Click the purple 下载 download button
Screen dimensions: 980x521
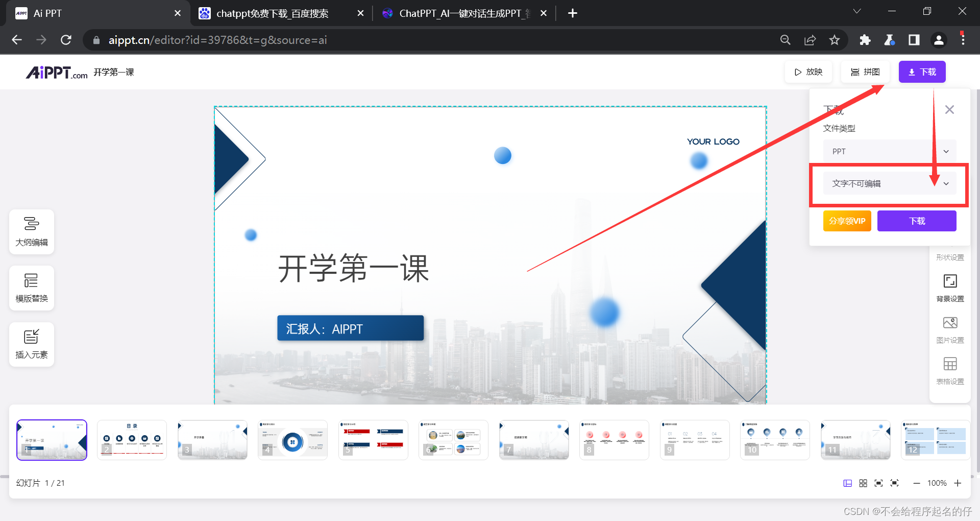pyautogui.click(x=916, y=221)
